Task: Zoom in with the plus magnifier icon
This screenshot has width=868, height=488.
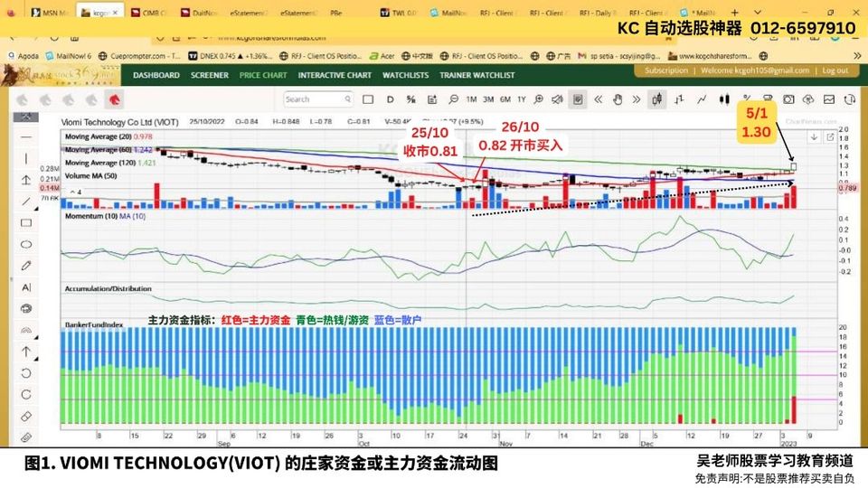Action: pos(538,99)
